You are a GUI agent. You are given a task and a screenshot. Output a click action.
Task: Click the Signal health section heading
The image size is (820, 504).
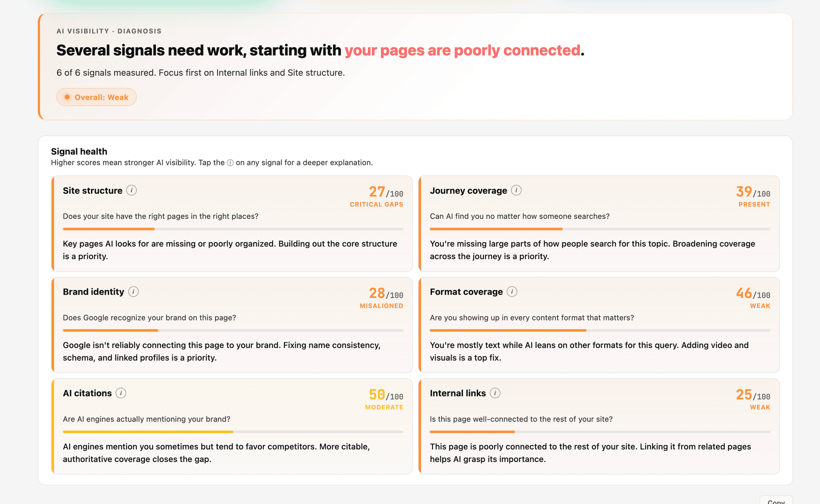point(79,152)
